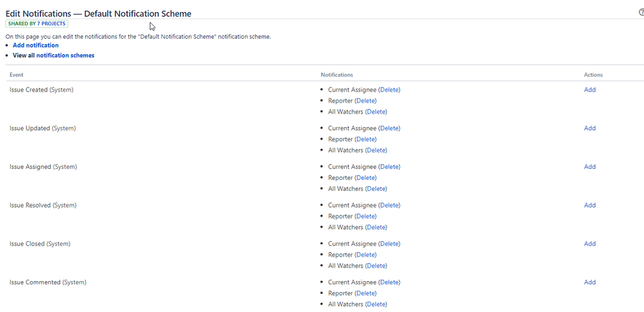Select the 'Issue Updated (System)' event text
Image resolution: width=644 pixels, height=312 pixels.
(43, 128)
